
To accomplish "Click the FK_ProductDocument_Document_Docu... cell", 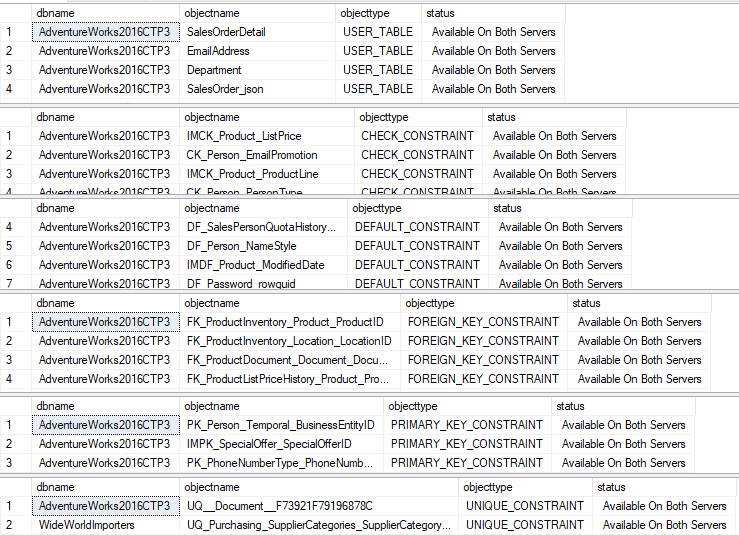I will [290, 360].
